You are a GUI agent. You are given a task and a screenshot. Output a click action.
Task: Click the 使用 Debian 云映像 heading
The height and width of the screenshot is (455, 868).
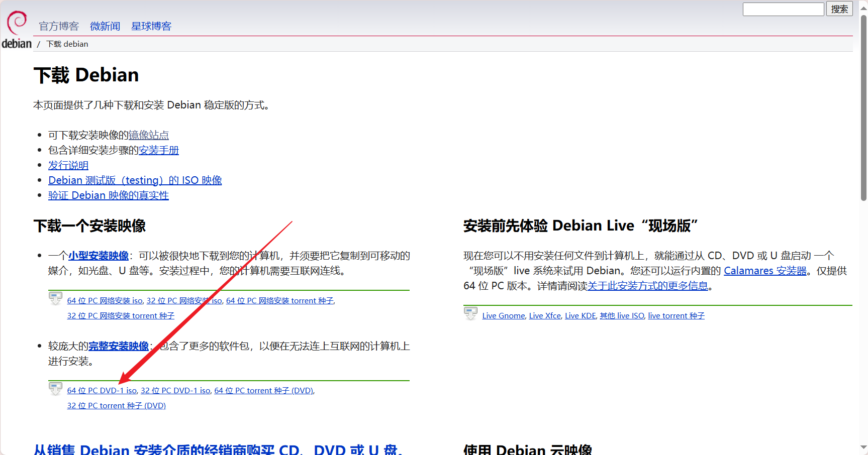click(528, 449)
